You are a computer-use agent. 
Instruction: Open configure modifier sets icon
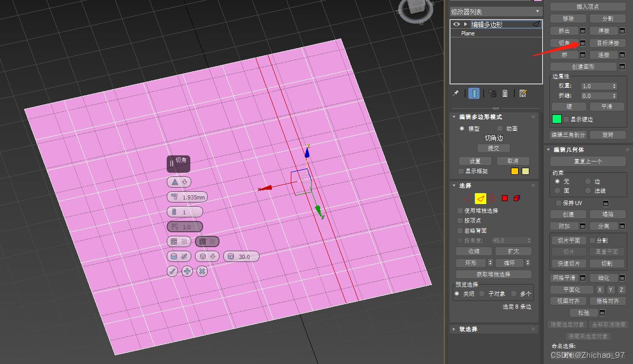[x=523, y=93]
